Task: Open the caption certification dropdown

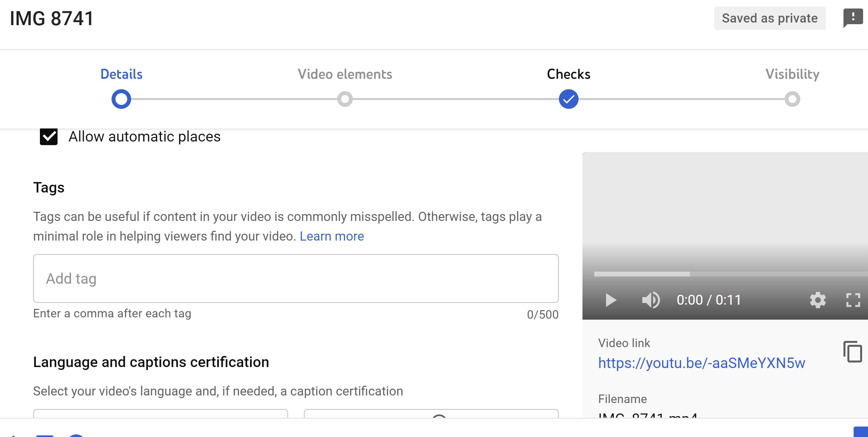Action: tap(431, 414)
